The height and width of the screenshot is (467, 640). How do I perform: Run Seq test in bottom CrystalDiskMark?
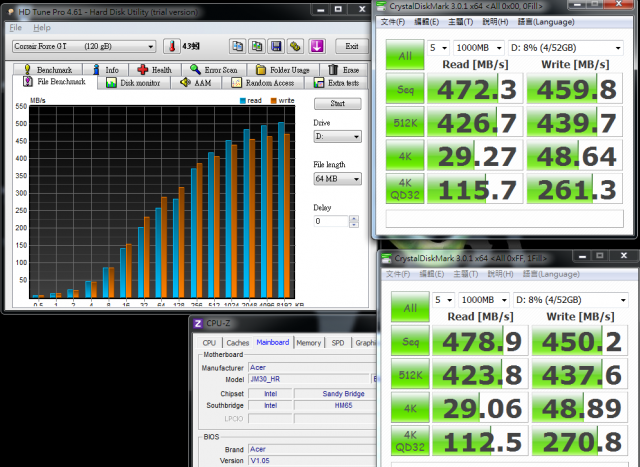click(x=410, y=341)
